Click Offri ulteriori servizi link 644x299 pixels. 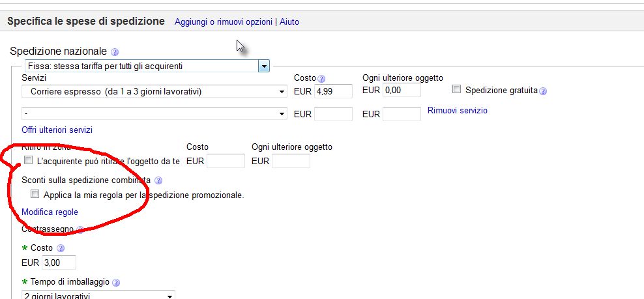pos(57,130)
